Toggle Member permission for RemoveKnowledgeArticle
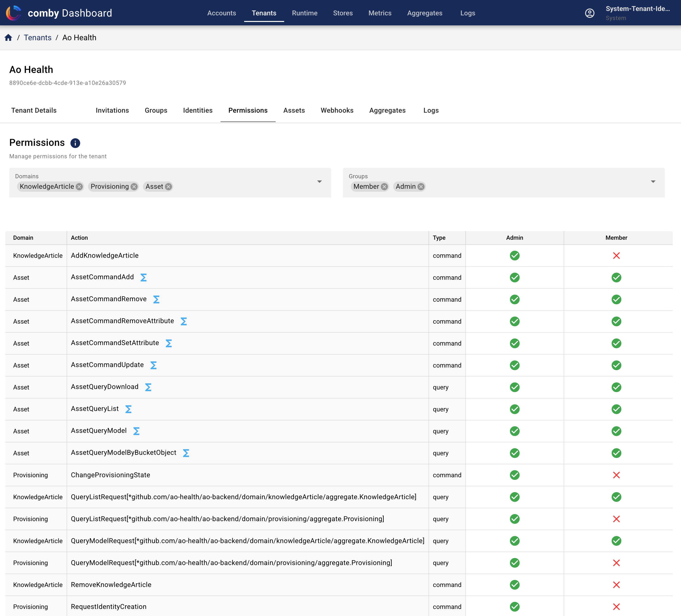Image resolution: width=681 pixels, height=616 pixels. pos(616,585)
